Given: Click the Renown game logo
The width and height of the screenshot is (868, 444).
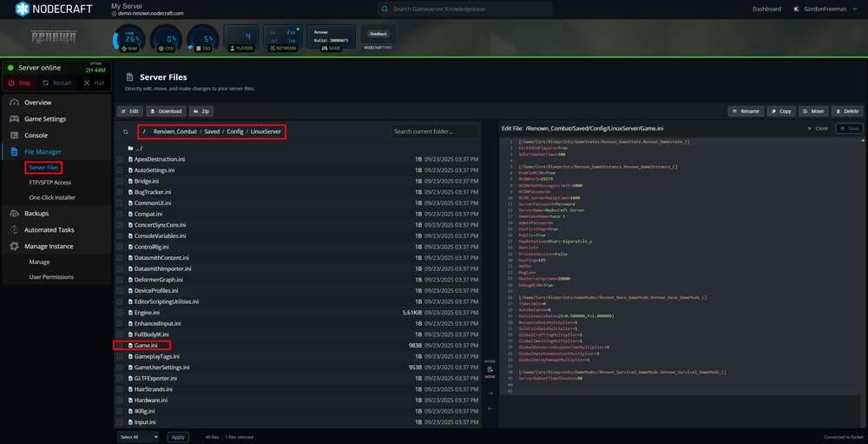Looking at the screenshot, I should click(53, 37).
